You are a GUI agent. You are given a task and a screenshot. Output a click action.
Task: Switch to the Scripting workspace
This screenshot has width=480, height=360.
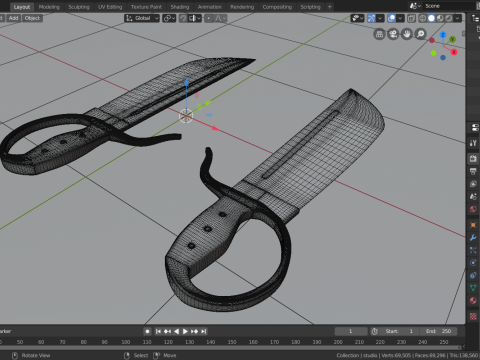310,7
